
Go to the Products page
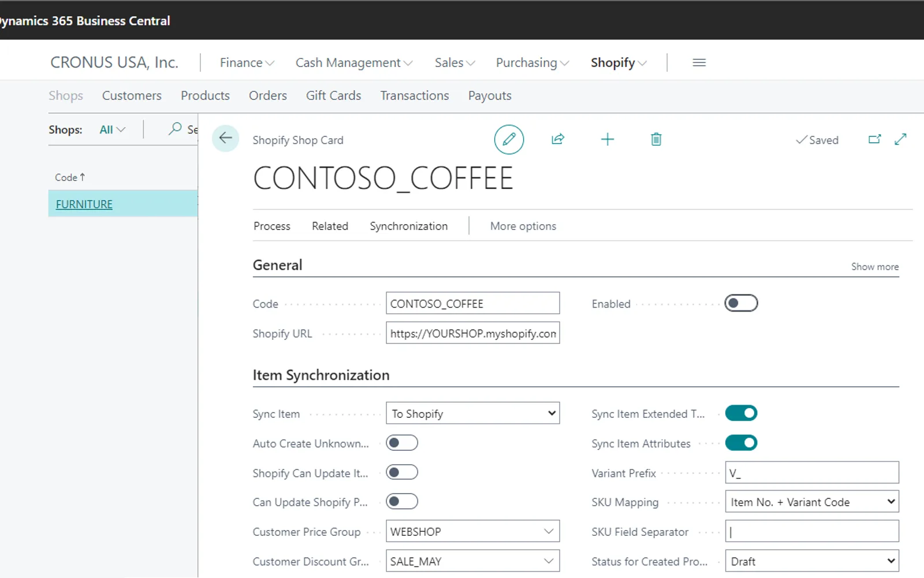(205, 95)
